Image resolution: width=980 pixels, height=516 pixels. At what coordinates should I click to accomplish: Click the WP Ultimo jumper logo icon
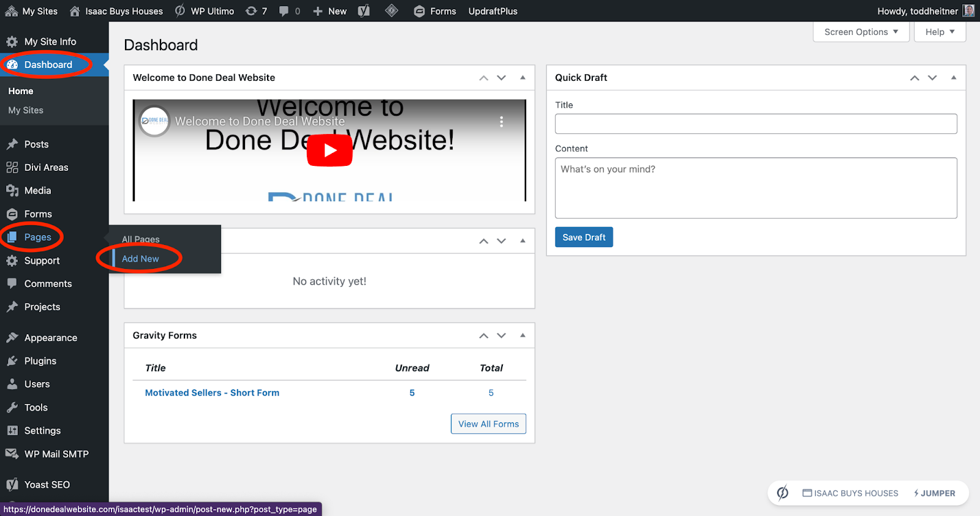click(783, 493)
